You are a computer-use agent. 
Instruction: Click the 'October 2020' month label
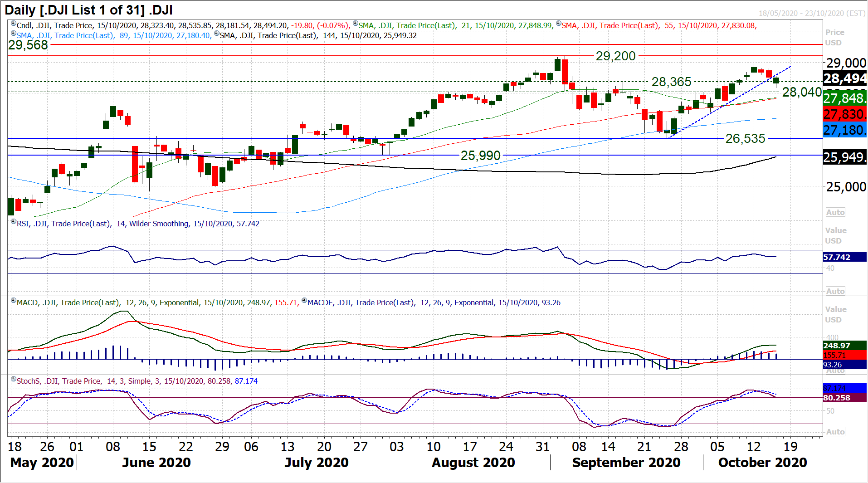point(763,463)
